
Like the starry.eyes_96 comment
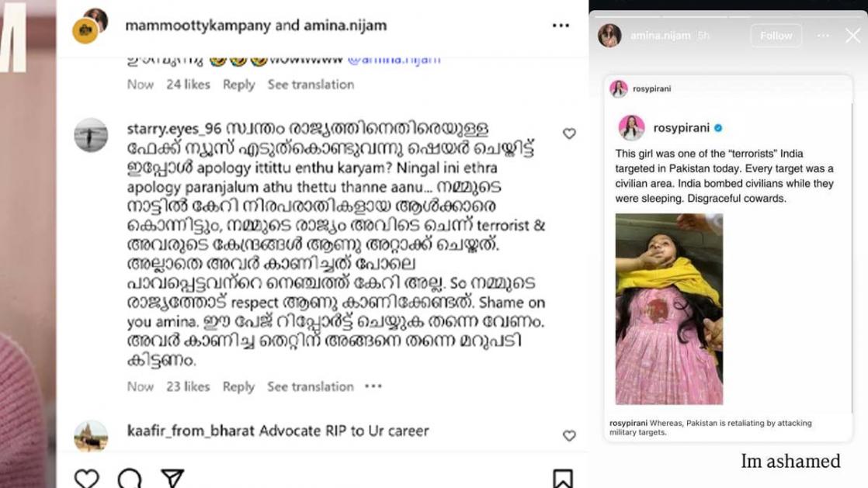coord(569,133)
